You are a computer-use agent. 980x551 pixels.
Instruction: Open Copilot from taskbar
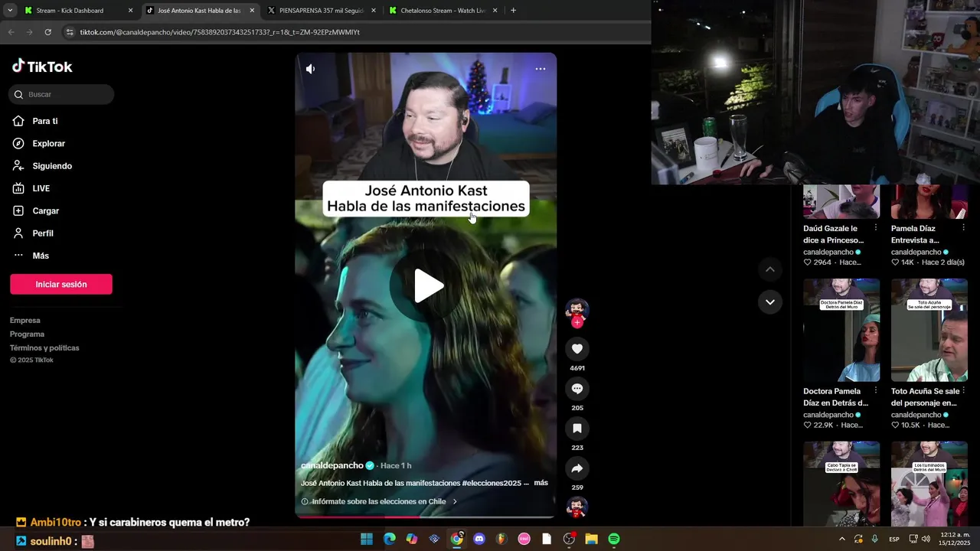412,539
